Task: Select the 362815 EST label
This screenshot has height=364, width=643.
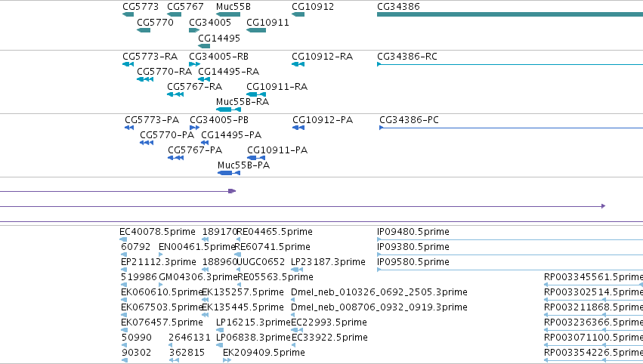Action: pyautogui.click(x=187, y=353)
